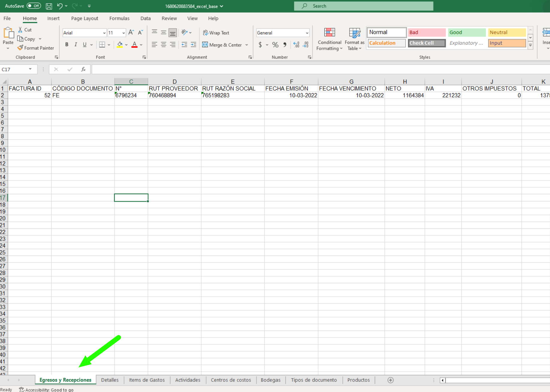Click the Wrap Text button
Screen dimensions: 550x392
(216, 33)
